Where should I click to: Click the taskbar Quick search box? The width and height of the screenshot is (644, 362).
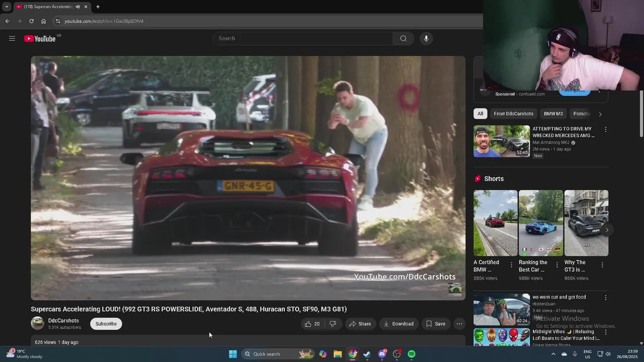coord(277,354)
